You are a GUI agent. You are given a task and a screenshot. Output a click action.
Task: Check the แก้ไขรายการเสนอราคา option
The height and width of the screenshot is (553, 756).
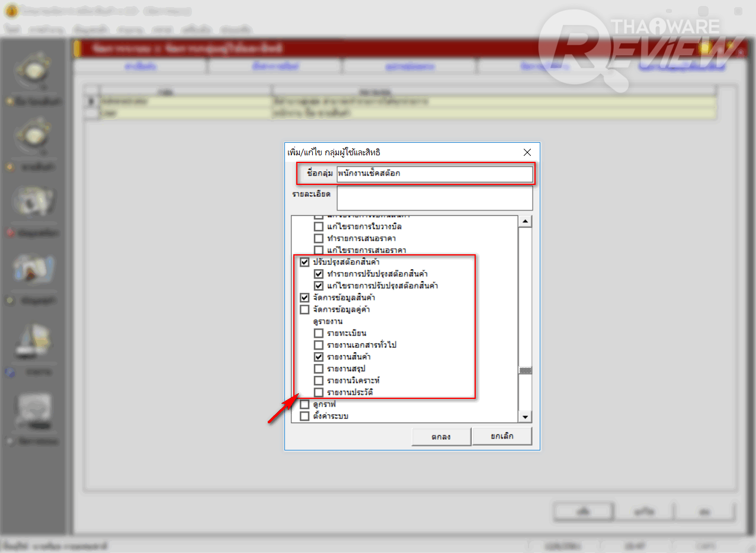(x=319, y=250)
